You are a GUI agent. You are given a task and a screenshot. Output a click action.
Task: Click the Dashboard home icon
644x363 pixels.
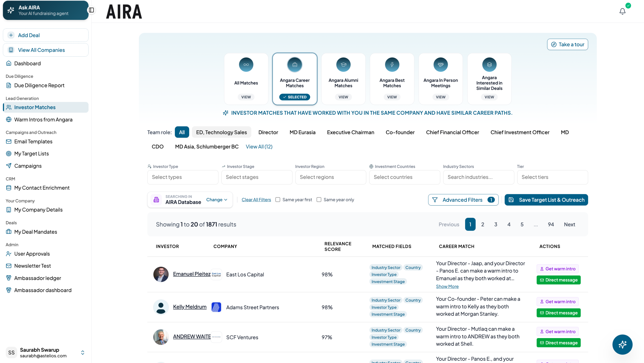(9, 63)
